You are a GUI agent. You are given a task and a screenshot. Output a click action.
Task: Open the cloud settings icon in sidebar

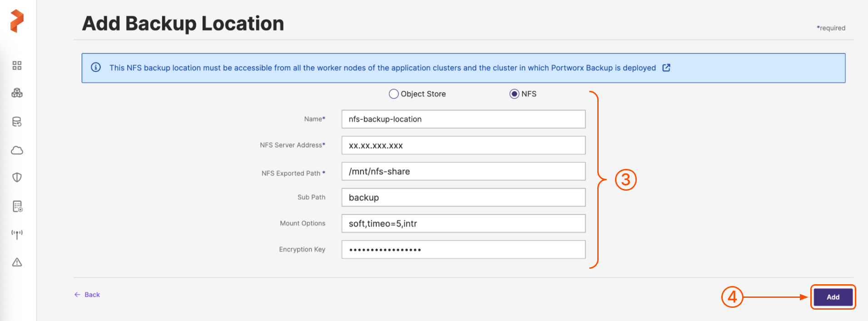(x=17, y=150)
